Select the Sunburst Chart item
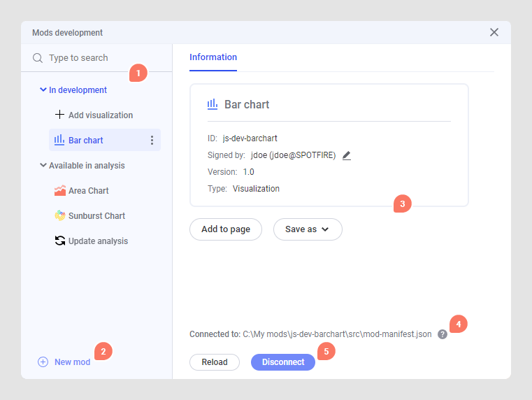The height and width of the screenshot is (400, 532). click(96, 216)
